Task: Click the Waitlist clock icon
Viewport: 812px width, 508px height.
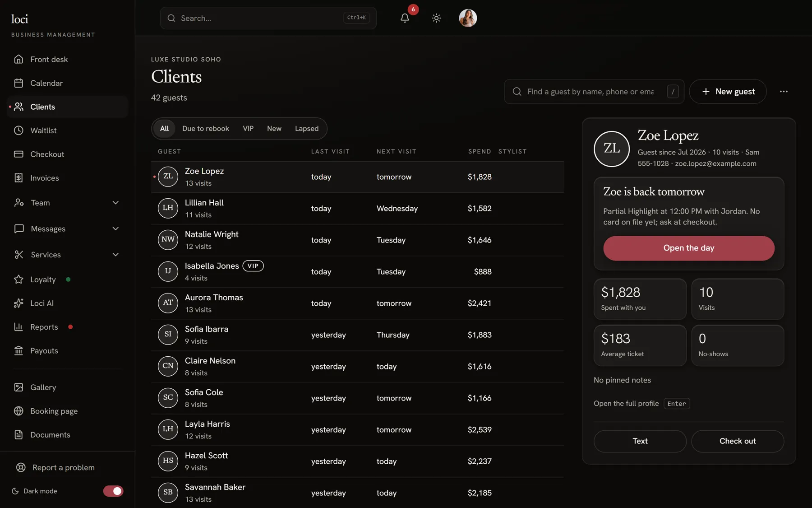Action: tap(18, 130)
